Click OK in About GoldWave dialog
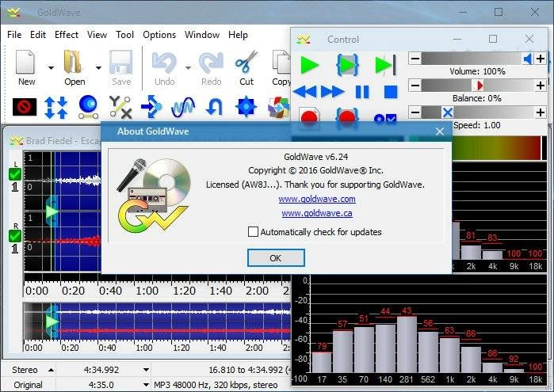This screenshot has width=554, height=392. pyautogui.click(x=276, y=258)
